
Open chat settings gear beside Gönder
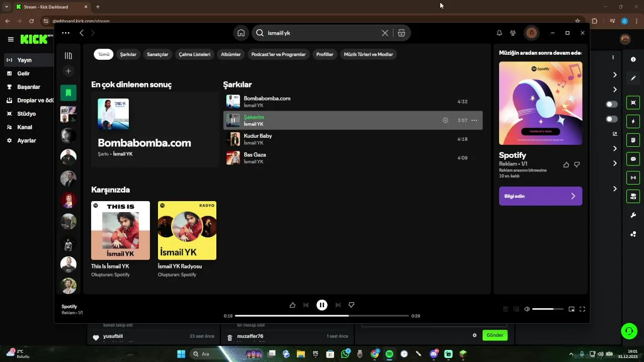point(474,335)
